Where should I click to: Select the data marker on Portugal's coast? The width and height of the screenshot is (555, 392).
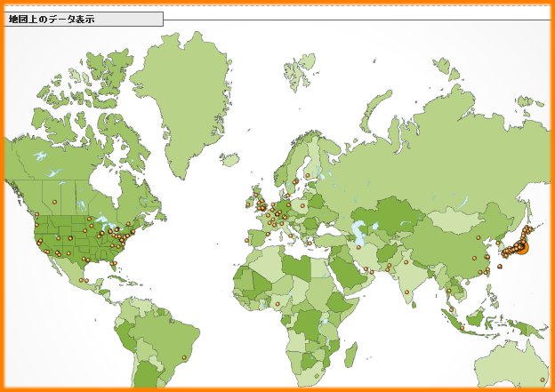pyautogui.click(x=246, y=241)
